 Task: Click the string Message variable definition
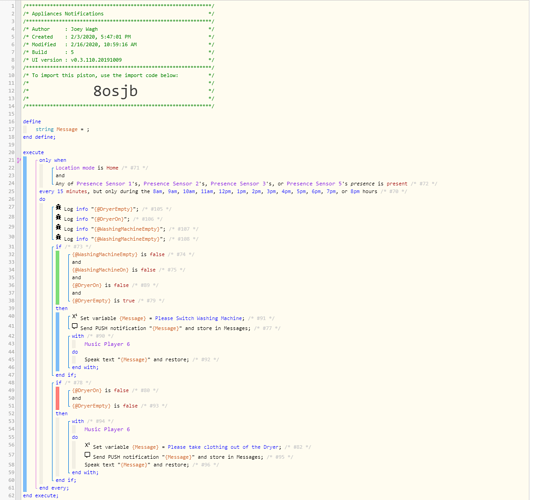pyautogui.click(x=62, y=129)
